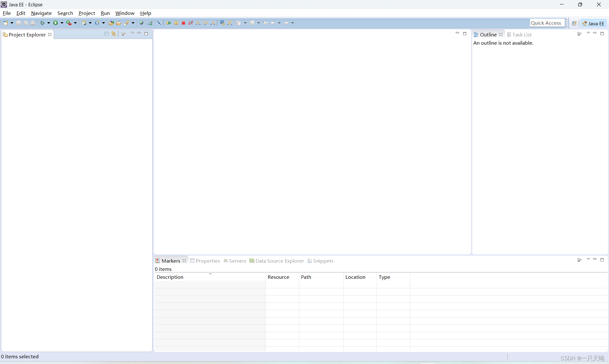This screenshot has width=609, height=364.
Task: Click the green Run button icon
Action: (x=56, y=23)
